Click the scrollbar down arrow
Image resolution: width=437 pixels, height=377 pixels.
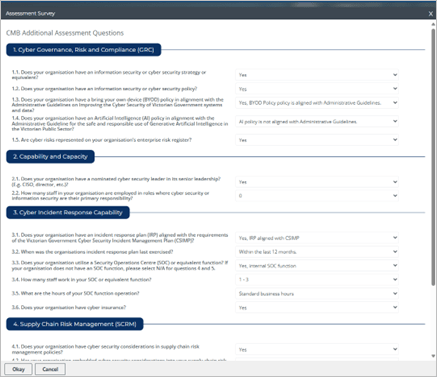(433, 356)
